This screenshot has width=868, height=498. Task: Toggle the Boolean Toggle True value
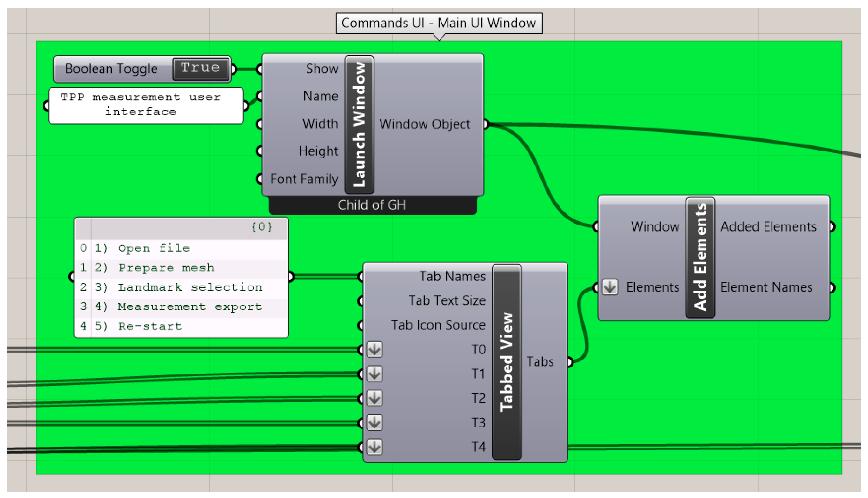[x=200, y=69]
